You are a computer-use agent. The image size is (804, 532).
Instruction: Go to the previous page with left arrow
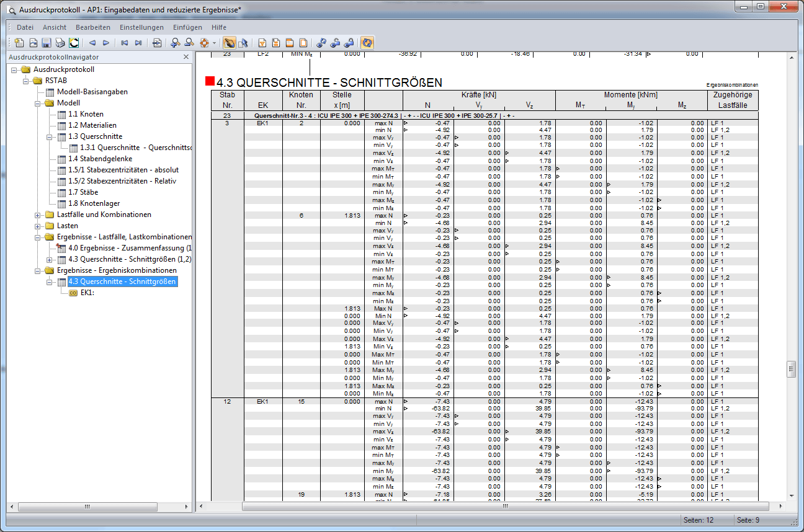(92, 43)
